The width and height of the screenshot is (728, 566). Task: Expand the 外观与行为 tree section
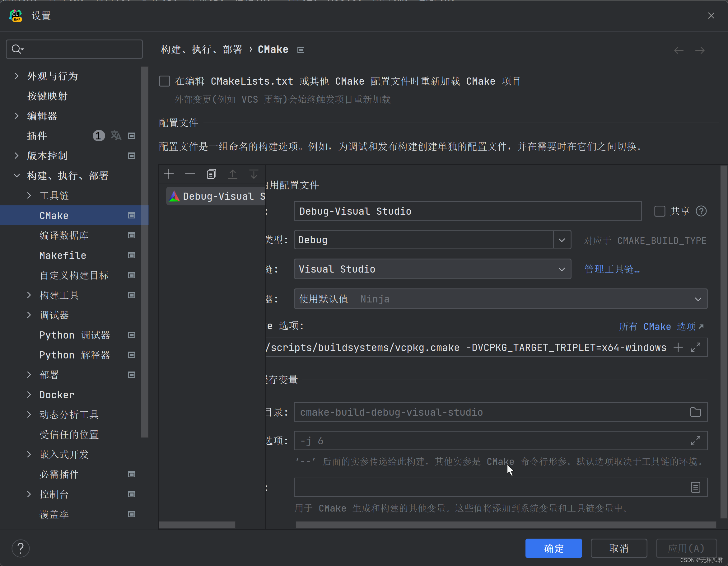16,76
